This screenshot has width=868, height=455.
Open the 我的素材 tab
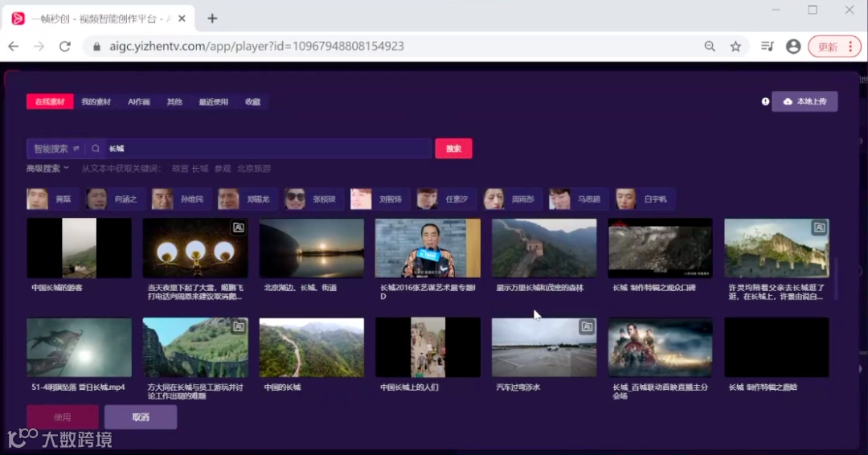click(x=96, y=102)
